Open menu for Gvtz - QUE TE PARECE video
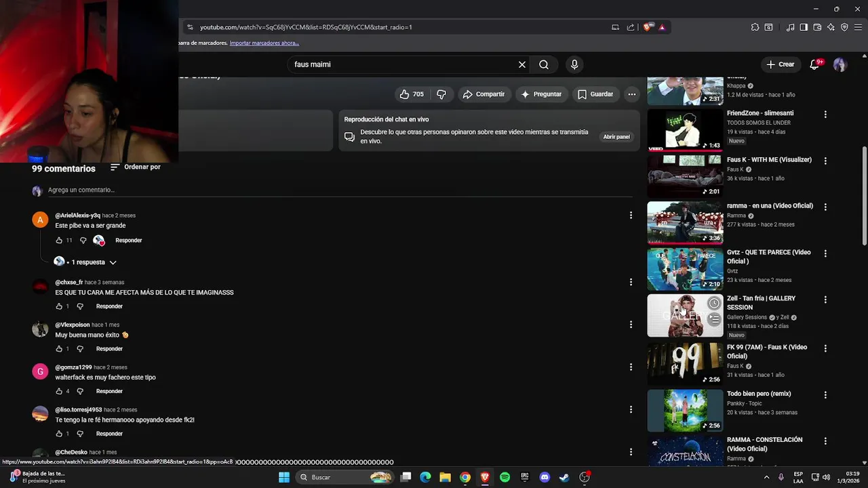This screenshot has height=488, width=868. (x=825, y=253)
